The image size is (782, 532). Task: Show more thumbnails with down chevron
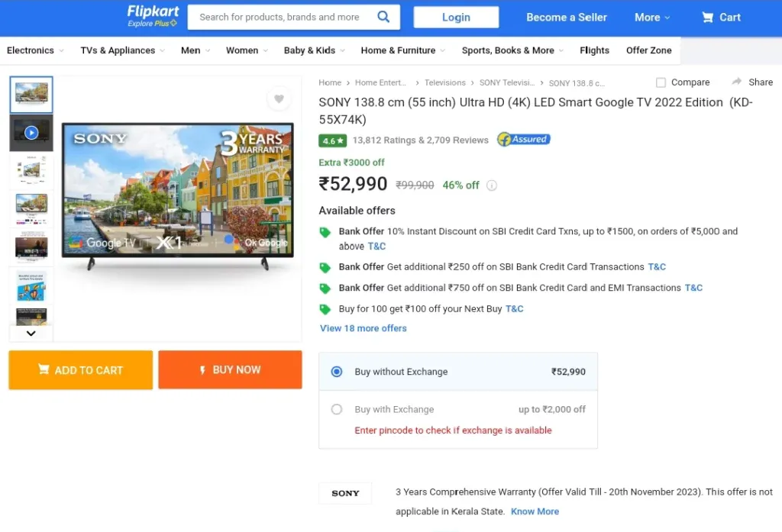31,333
